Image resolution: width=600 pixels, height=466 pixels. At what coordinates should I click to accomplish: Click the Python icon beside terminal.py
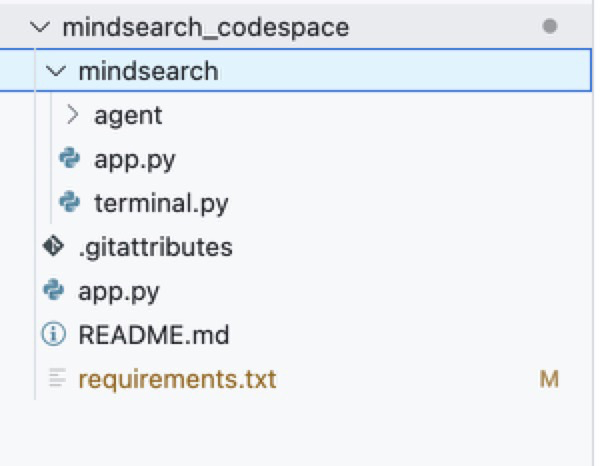click(70, 203)
